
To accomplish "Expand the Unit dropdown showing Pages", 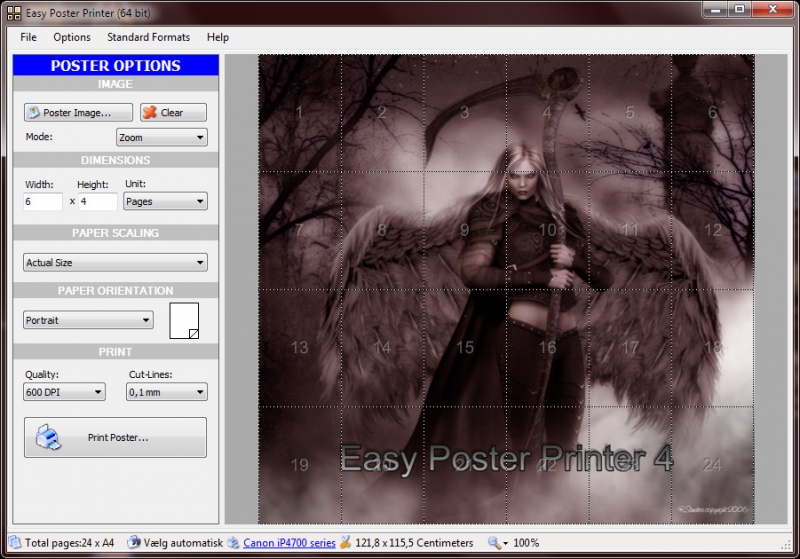I will click(165, 201).
